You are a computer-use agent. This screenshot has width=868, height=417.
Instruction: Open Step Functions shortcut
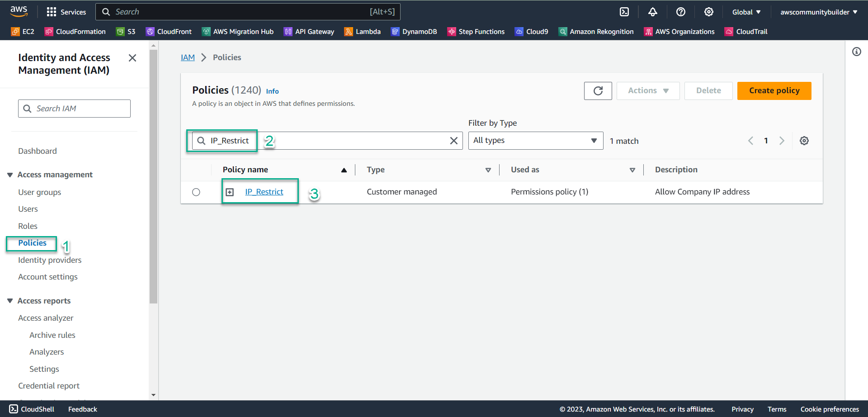click(x=476, y=32)
